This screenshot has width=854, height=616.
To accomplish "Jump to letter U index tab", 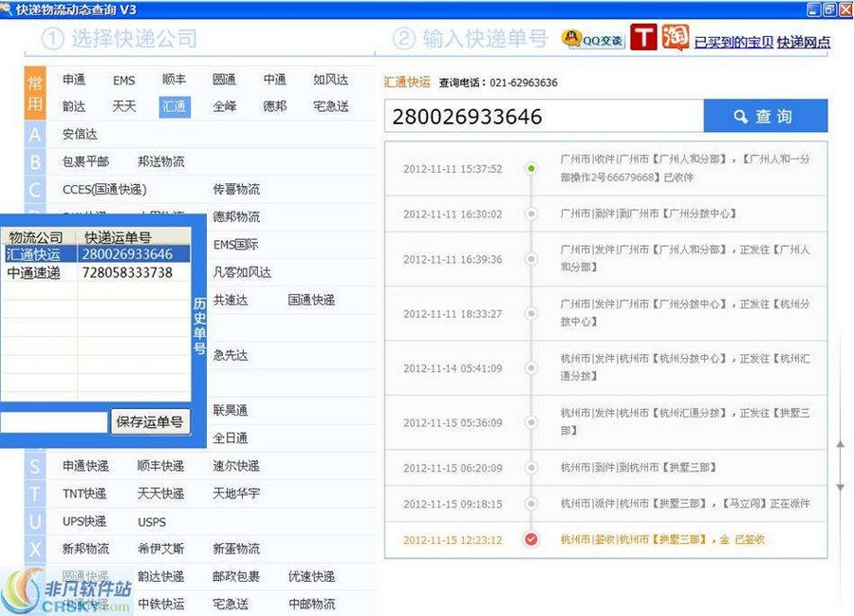I will click(35, 522).
